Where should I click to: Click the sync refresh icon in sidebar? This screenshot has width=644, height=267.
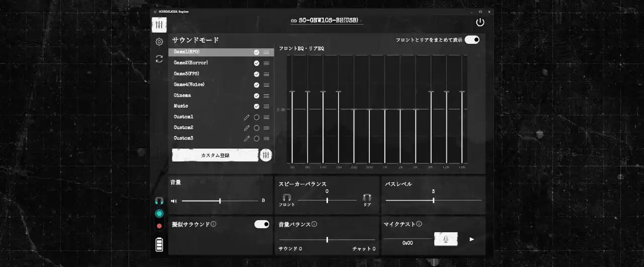click(x=159, y=59)
